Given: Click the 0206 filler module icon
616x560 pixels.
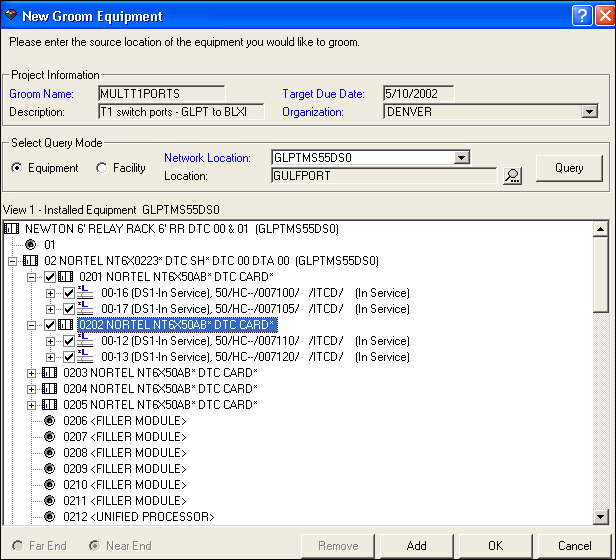Looking at the screenshot, I should tap(50, 420).
